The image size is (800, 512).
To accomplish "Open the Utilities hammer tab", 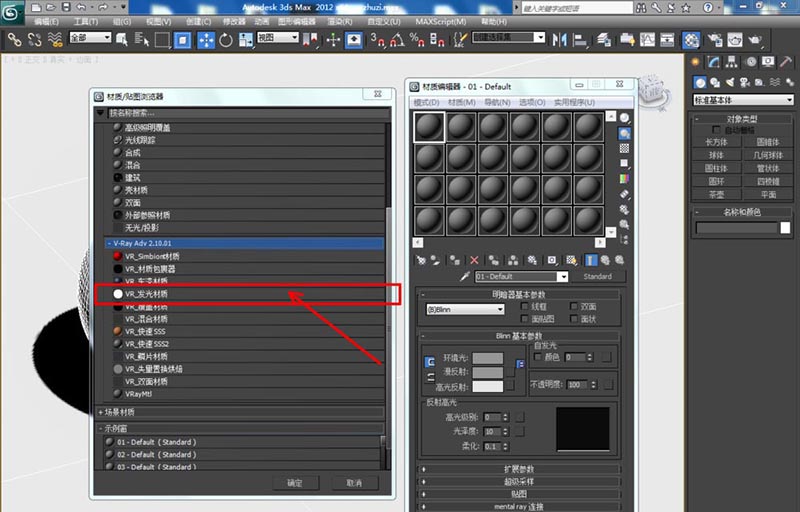I will tap(786, 62).
